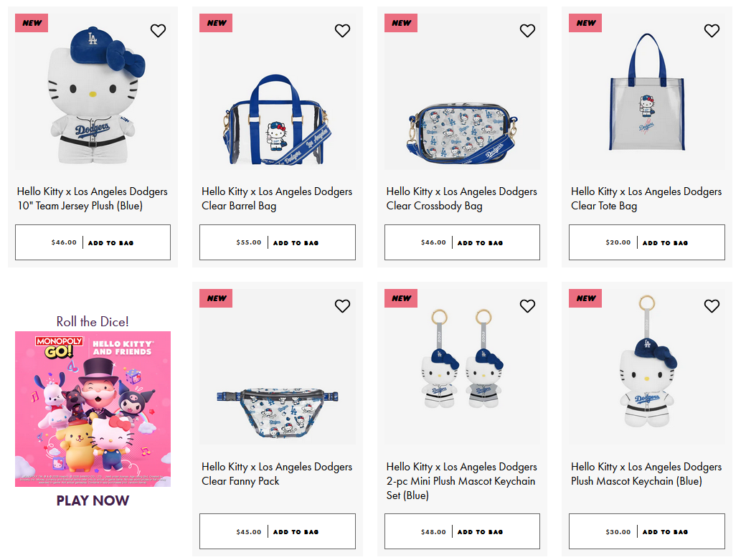Click heart icon on 2-pc Mini Plush Keychain Set
The height and width of the screenshot is (560, 746).
(x=527, y=306)
